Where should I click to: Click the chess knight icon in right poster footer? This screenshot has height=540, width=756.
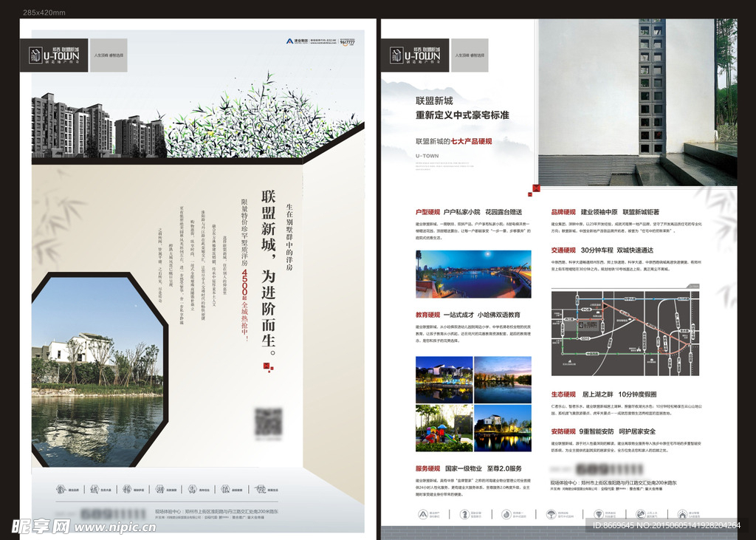coord(464,514)
